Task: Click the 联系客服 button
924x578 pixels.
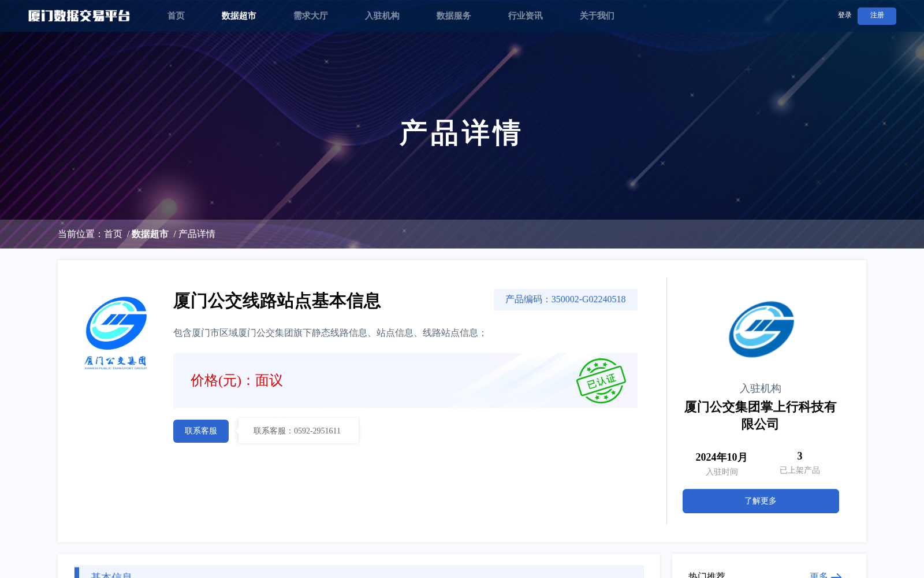Action: tap(201, 431)
